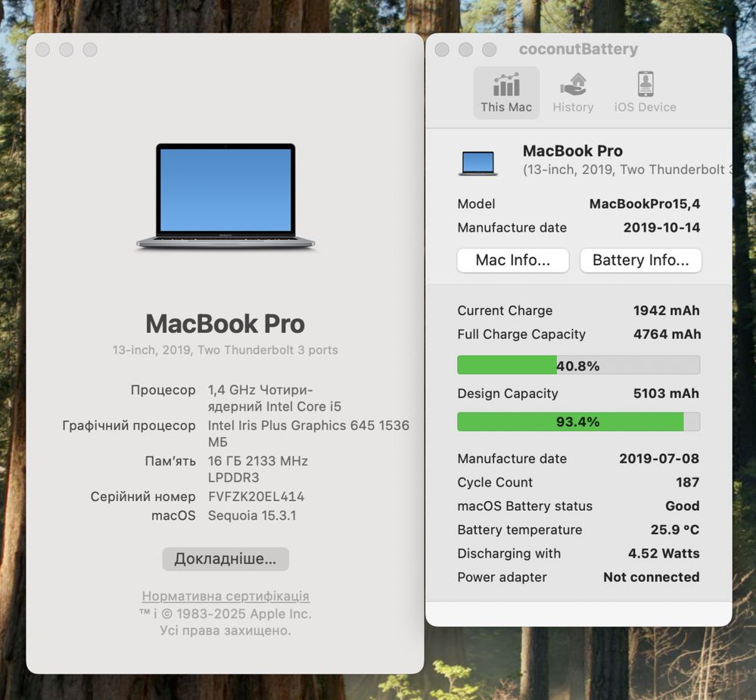
Task: Click the large MacBook Pro image
Action: coord(226,196)
